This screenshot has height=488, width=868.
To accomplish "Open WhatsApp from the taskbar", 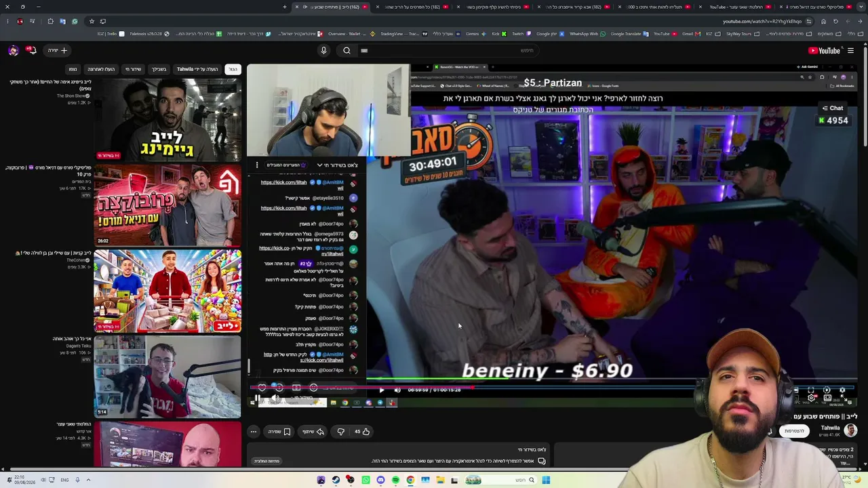I will (x=366, y=480).
